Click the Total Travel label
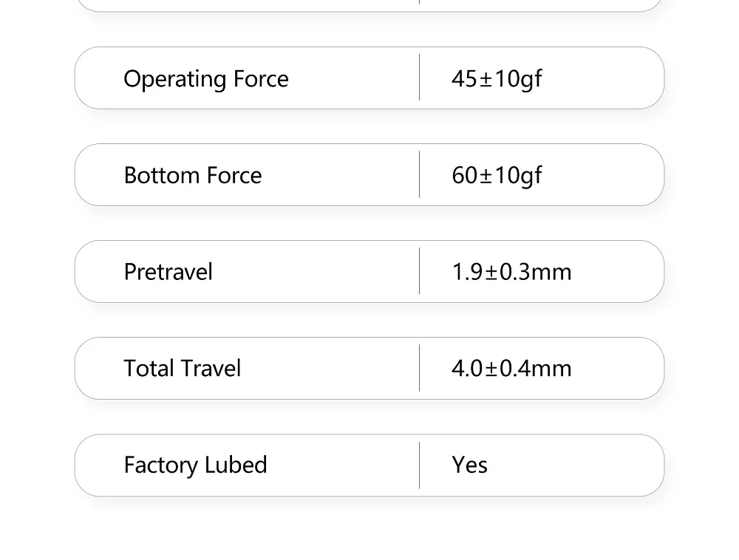 click(x=182, y=369)
